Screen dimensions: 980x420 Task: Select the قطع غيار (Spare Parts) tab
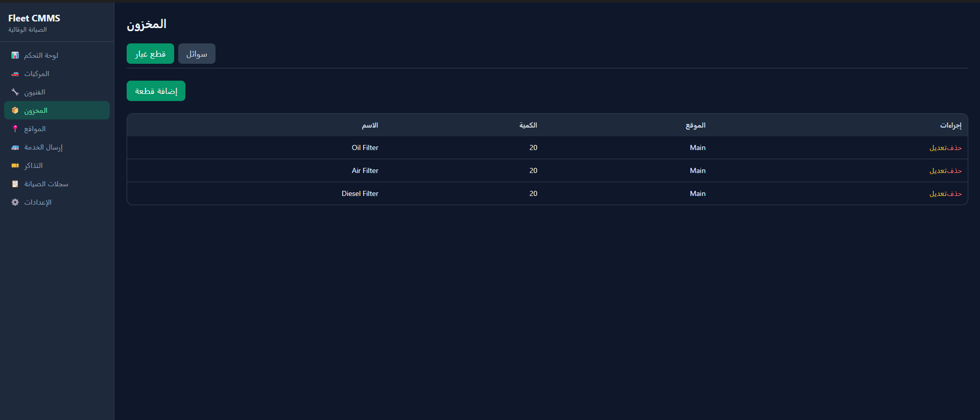(150, 54)
